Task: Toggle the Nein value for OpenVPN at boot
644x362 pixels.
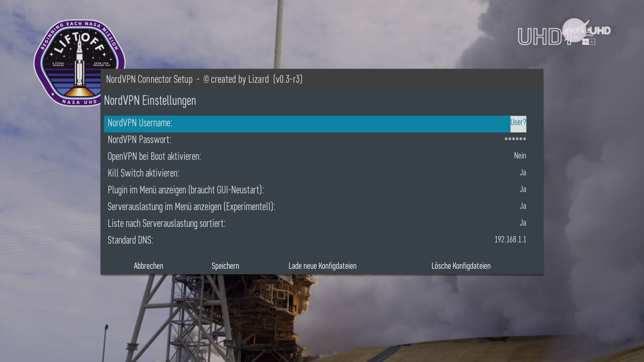Action: tap(520, 156)
